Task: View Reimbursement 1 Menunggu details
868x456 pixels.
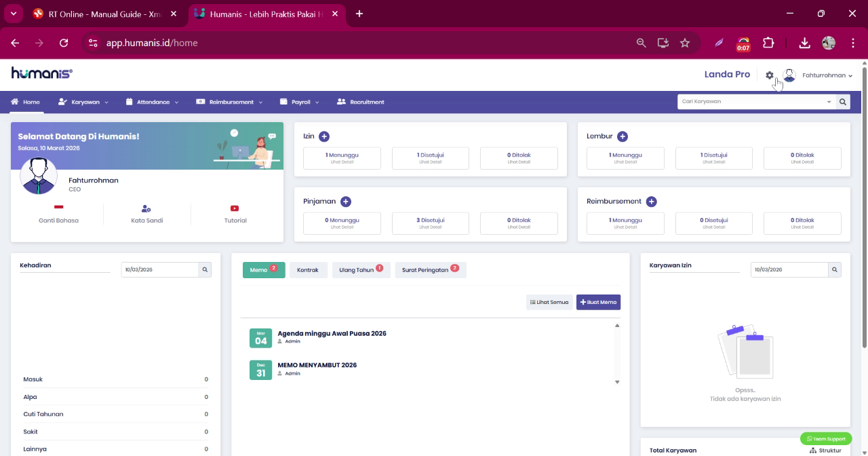Action: click(625, 223)
